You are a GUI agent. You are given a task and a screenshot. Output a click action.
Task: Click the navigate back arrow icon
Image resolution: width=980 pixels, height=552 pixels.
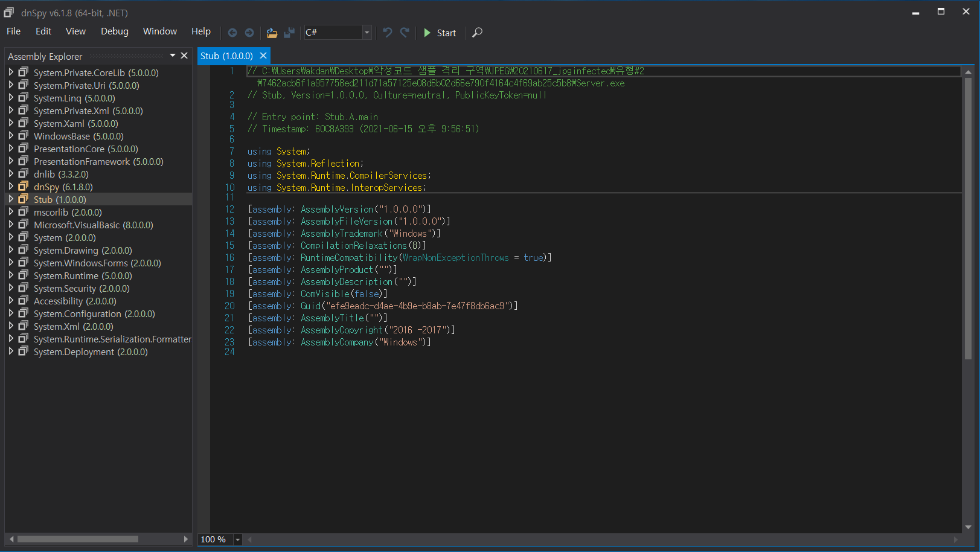click(233, 33)
